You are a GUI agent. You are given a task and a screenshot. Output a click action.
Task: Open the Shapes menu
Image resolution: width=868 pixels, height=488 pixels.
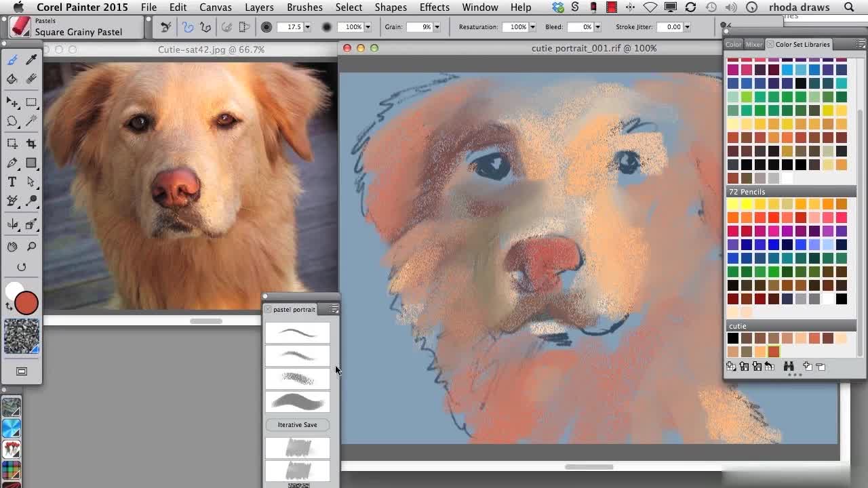pyautogui.click(x=391, y=7)
